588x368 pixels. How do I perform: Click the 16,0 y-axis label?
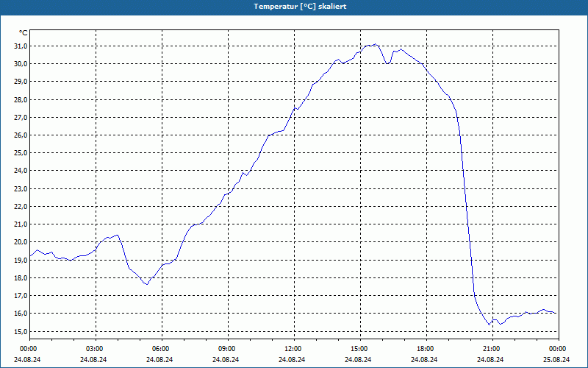(x=21, y=314)
